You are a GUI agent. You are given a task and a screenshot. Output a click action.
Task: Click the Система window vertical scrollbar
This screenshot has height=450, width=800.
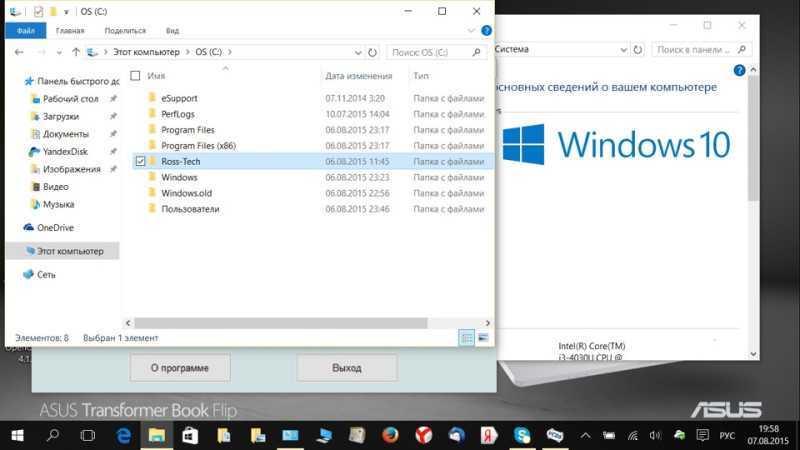click(753, 138)
